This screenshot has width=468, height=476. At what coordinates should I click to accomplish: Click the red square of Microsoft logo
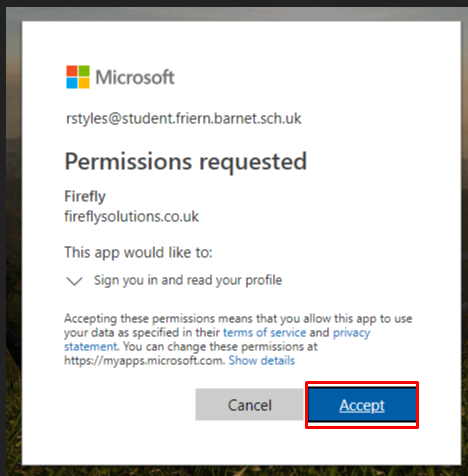pos(72,71)
